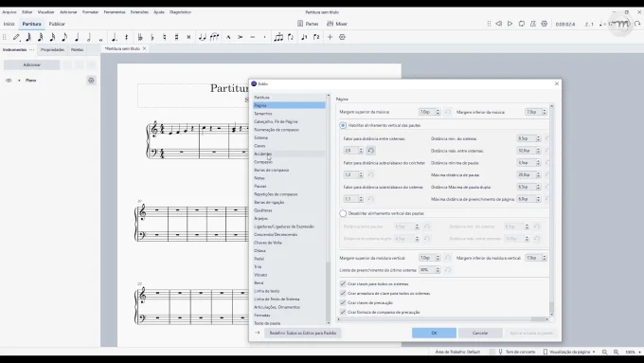Open the Ferramentas menu
The height and width of the screenshot is (363, 644).
click(115, 12)
